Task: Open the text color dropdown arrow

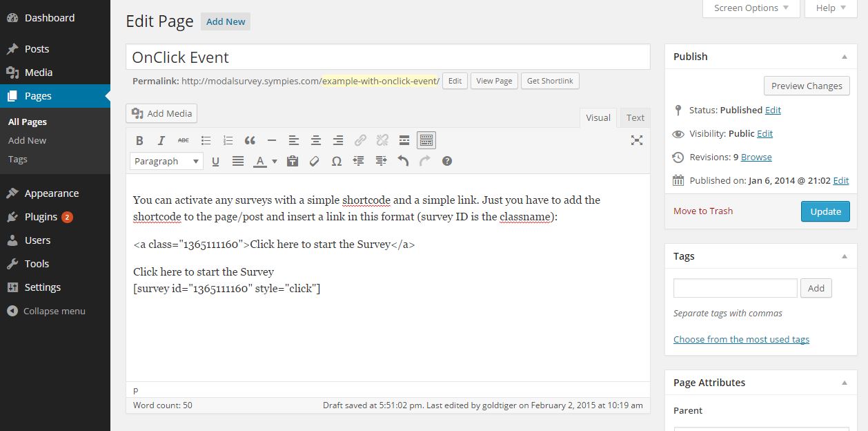Action: coord(275,161)
